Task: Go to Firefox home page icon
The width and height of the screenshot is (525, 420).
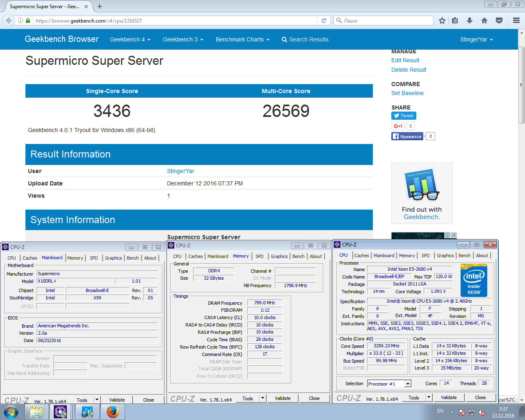Action: [x=484, y=21]
